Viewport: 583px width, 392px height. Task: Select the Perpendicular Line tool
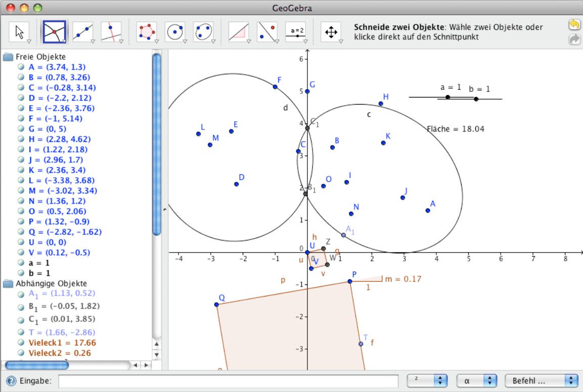coord(111,31)
